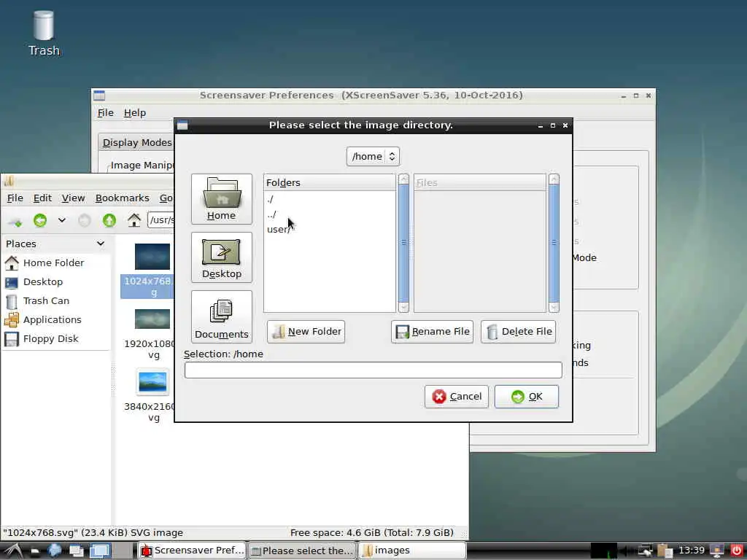Click the red power logout icon
Screen dimensions: 747x560
tap(737, 551)
